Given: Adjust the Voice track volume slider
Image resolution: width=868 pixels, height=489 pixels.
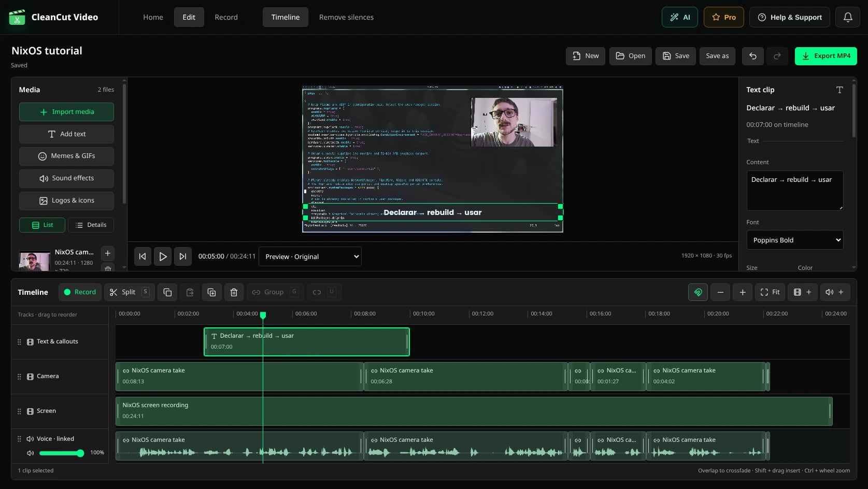Looking at the screenshot, I should pyautogui.click(x=61, y=453).
